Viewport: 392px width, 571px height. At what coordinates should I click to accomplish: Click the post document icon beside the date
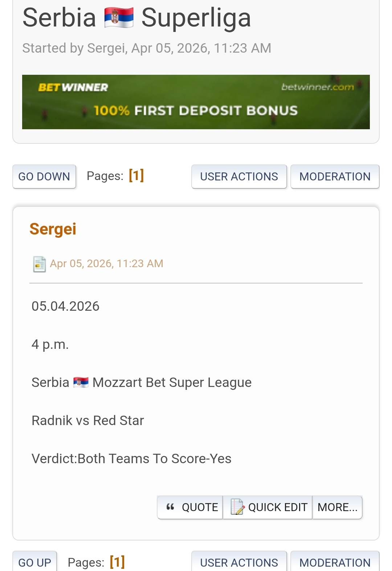tap(39, 264)
